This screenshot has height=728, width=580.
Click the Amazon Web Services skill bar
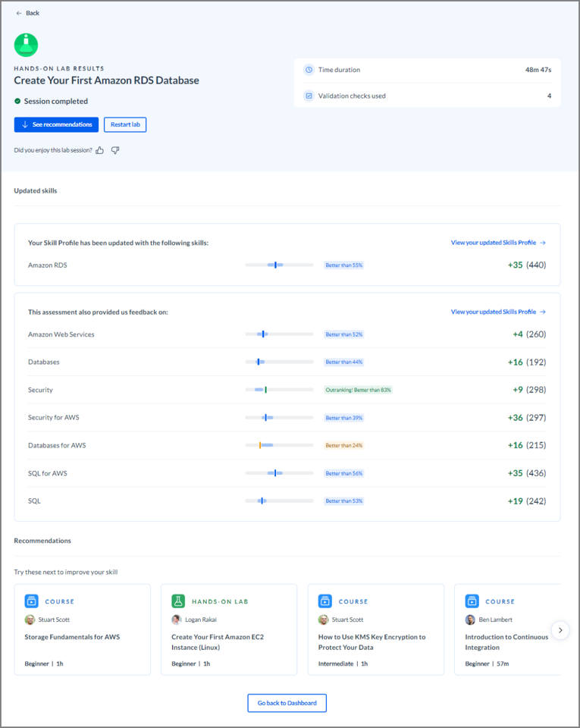click(x=279, y=334)
